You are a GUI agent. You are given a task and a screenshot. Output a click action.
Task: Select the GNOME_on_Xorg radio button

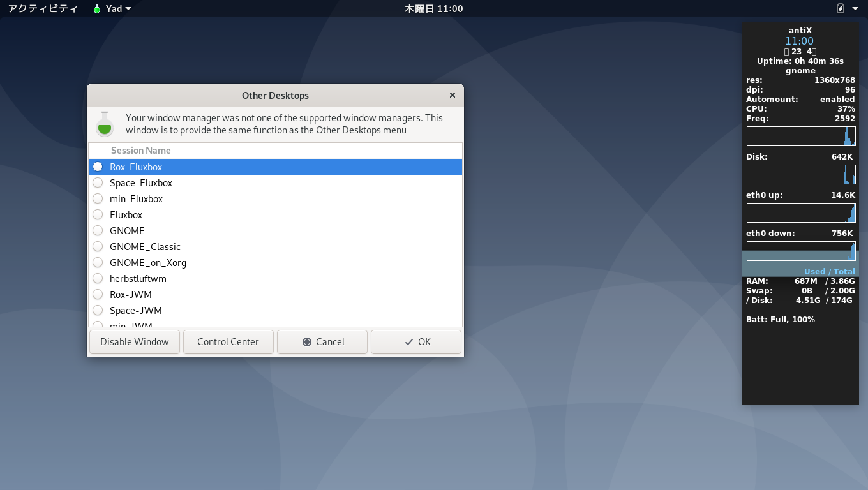98,262
